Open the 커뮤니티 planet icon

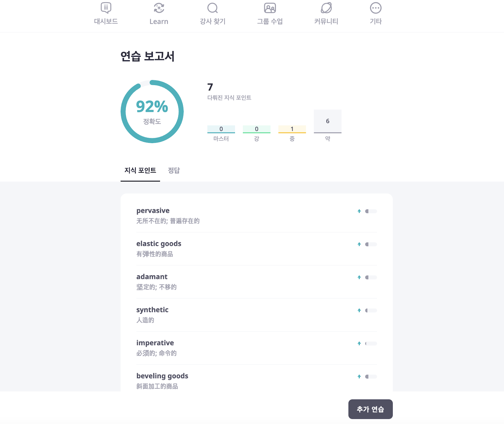[326, 8]
